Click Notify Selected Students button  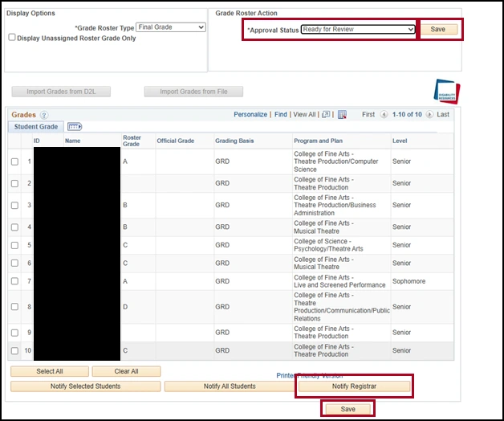[86, 386]
